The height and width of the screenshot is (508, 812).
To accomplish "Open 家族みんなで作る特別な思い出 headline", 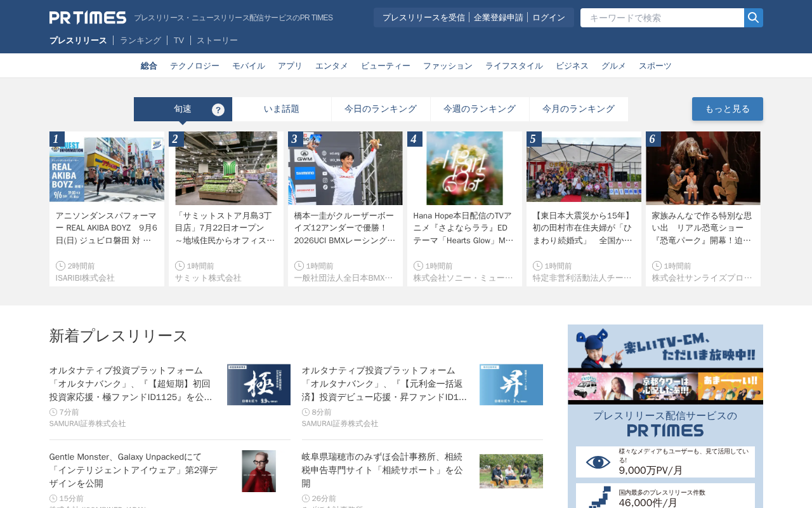I will (x=703, y=228).
